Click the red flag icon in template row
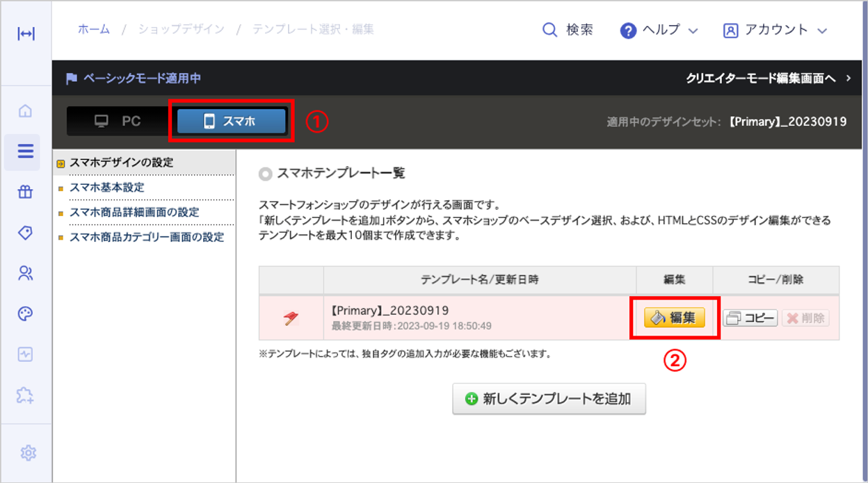The image size is (868, 483). (x=291, y=318)
